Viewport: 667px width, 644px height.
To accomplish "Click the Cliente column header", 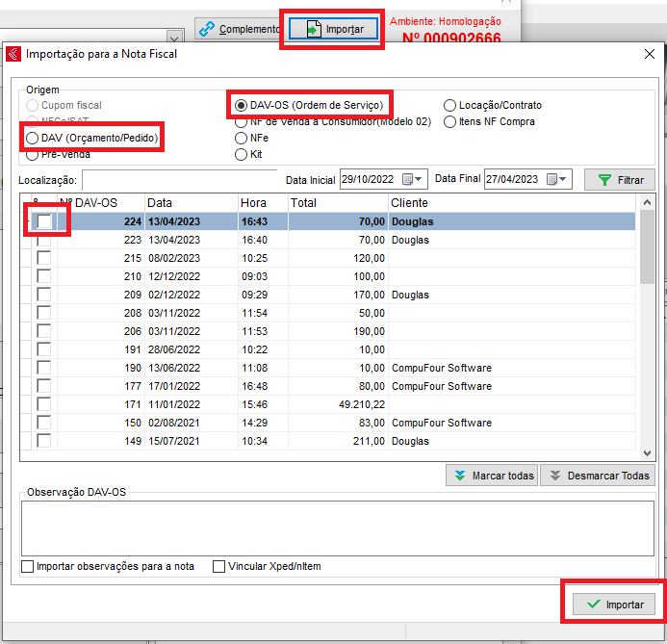I will pyautogui.click(x=510, y=203).
